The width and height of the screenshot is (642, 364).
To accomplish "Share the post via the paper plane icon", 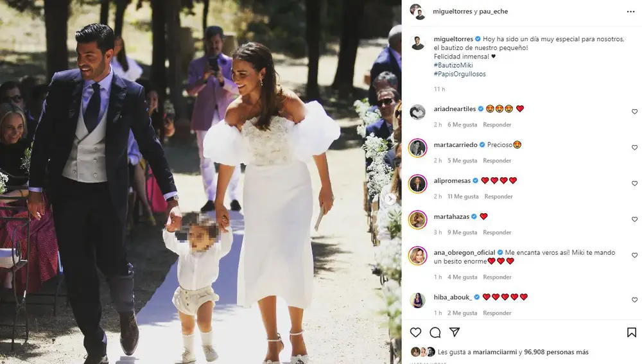I will click(455, 332).
